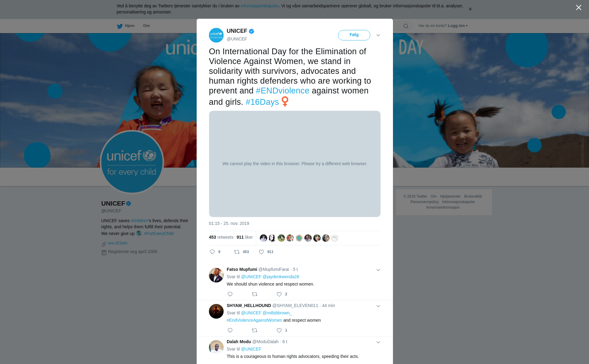Follow UNICEF with the Følg button

pyautogui.click(x=354, y=35)
